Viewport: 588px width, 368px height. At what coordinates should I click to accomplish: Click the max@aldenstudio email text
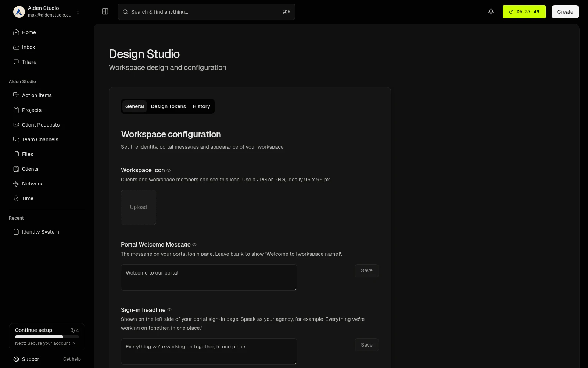[x=50, y=15]
